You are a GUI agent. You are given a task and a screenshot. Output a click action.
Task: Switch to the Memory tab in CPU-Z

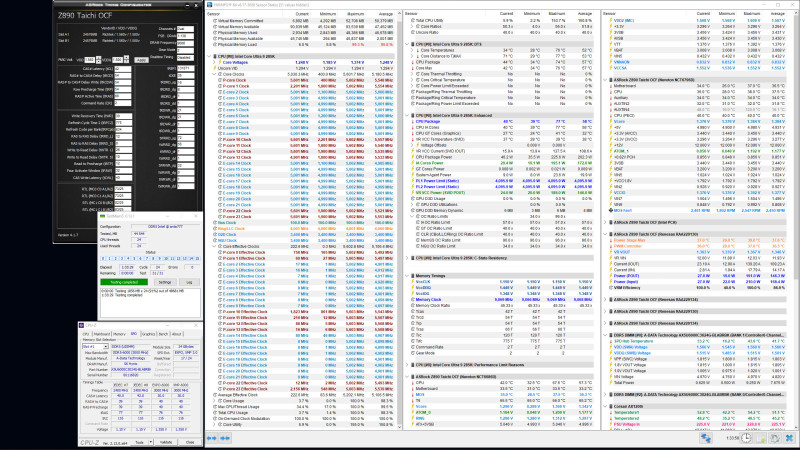(x=119, y=334)
